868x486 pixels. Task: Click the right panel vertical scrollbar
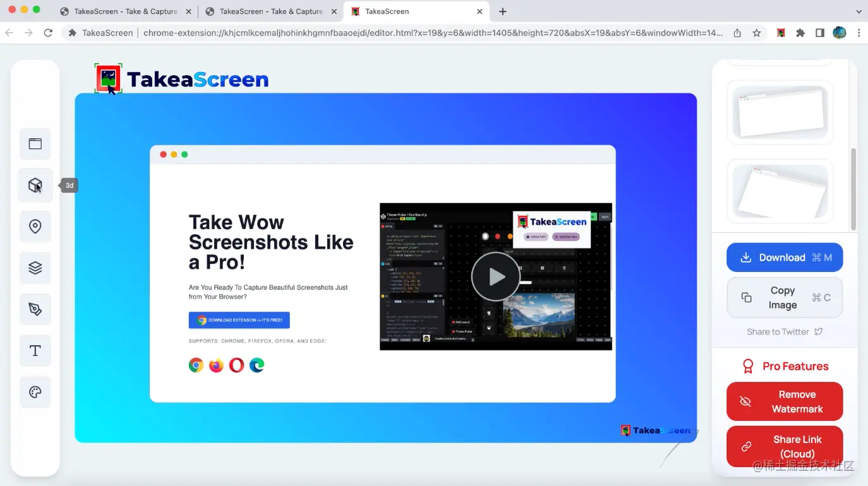tap(853, 189)
